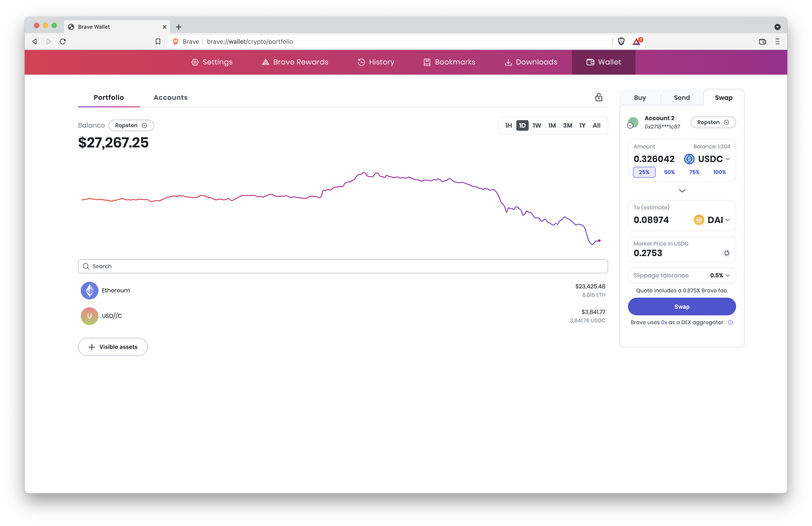Select the All chart timeframe
Screen dimensions: 812x526
point(596,125)
